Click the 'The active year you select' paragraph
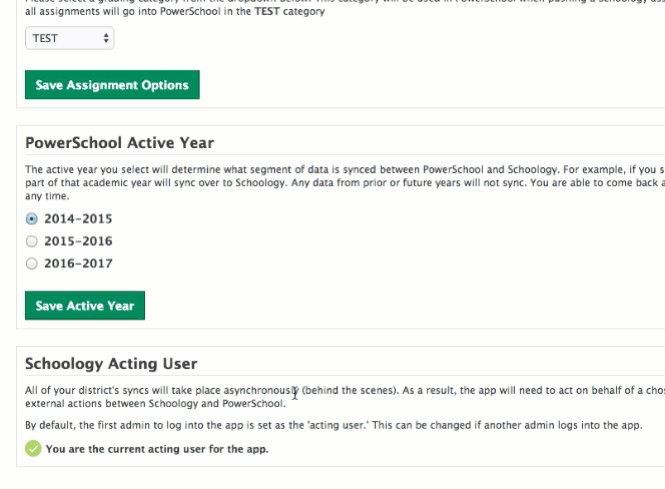Screen dimensions: 665x489 pyautogui.click(x=345, y=183)
